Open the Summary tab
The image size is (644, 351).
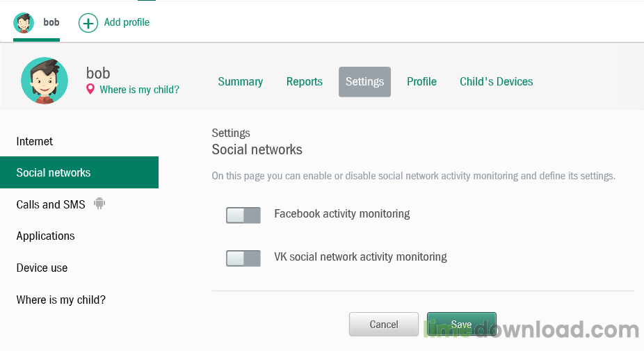pos(240,82)
